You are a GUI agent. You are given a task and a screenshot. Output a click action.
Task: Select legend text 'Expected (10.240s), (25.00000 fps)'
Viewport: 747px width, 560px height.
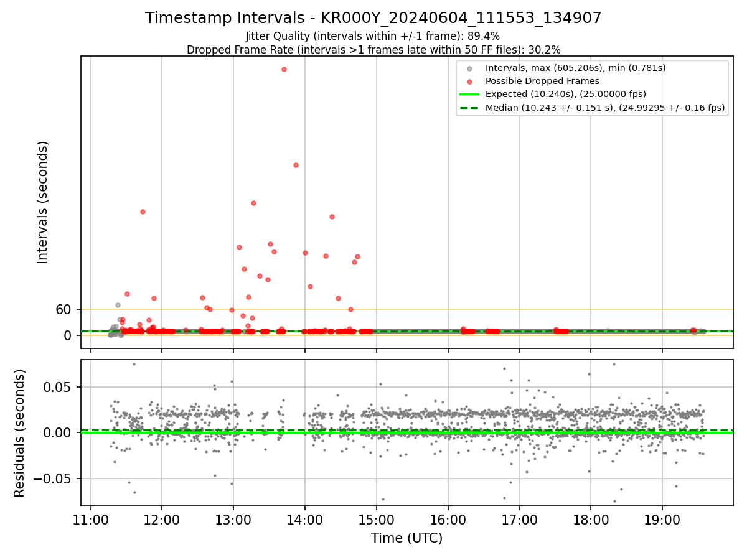[566, 95]
